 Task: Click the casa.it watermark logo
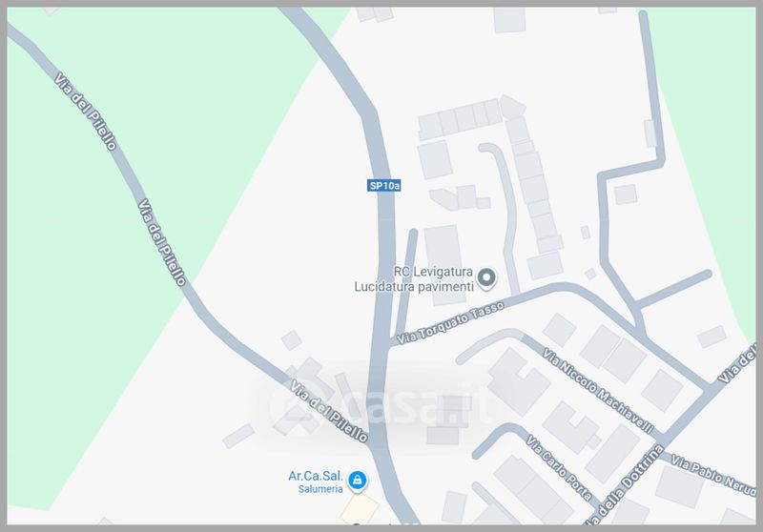click(381, 406)
